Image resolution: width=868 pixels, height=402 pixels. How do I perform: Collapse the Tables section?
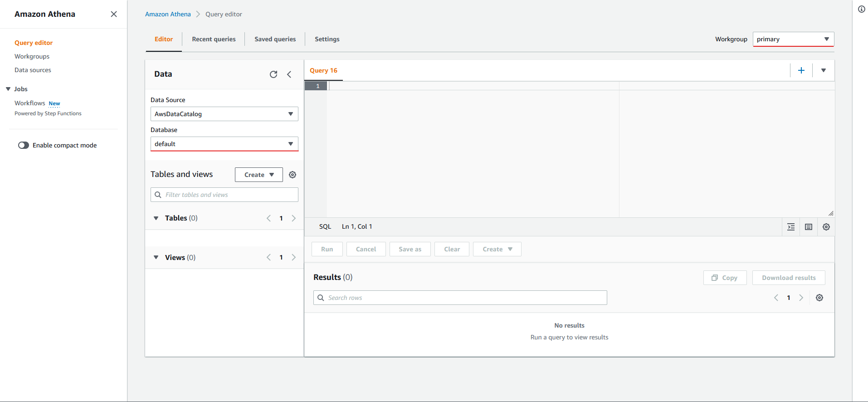(156, 218)
